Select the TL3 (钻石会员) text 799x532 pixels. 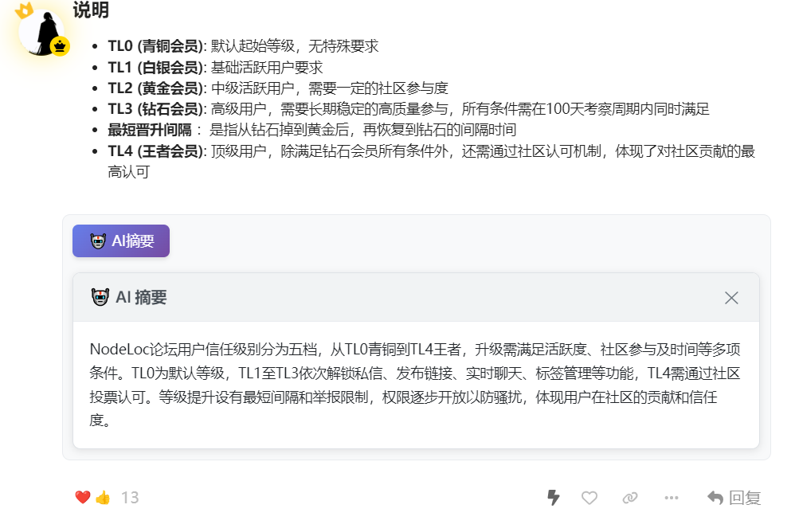tap(155, 109)
